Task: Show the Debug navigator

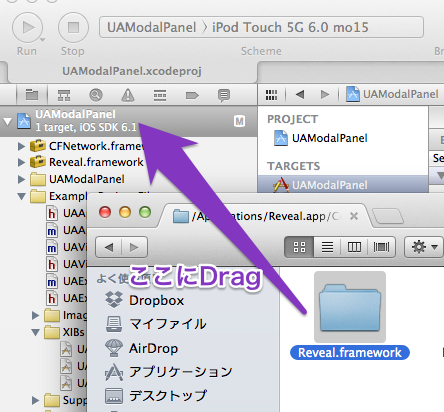Action: [x=160, y=95]
